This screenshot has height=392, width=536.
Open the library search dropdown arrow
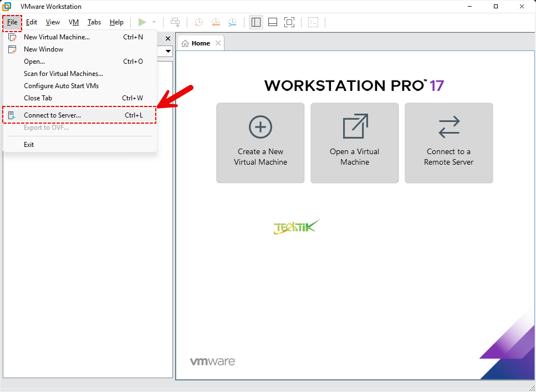tap(167, 51)
